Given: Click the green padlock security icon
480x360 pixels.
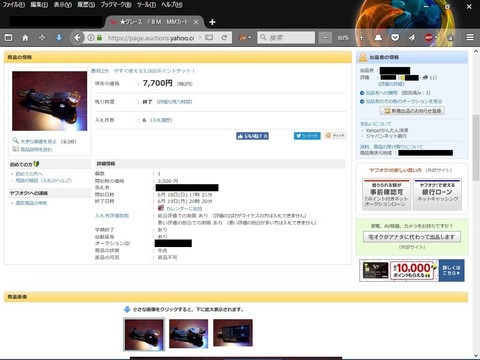Looking at the screenshot, I should coord(99,38).
